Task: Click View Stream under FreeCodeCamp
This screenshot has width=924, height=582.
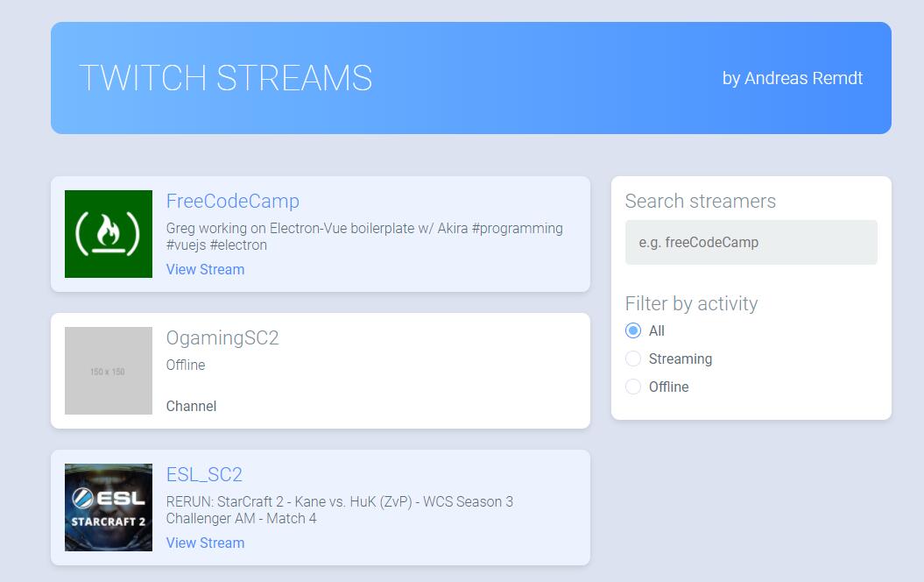Action: [x=205, y=269]
